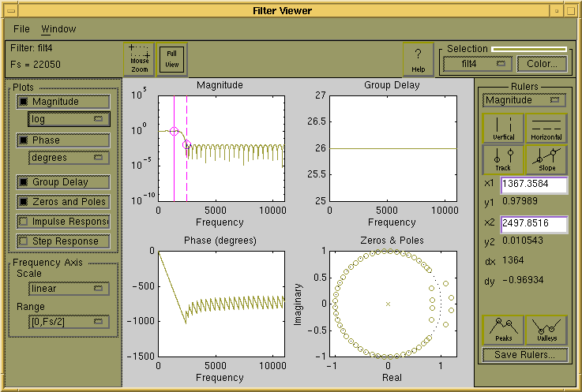This screenshot has width=582, height=392.
Task: Choose the Track rulers mode
Action: (503, 159)
